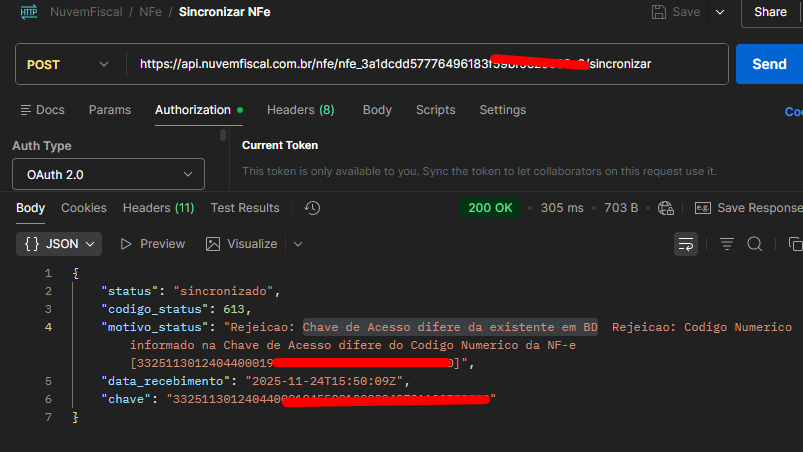
Task: Click the network info globe icon
Action: pyautogui.click(x=666, y=208)
